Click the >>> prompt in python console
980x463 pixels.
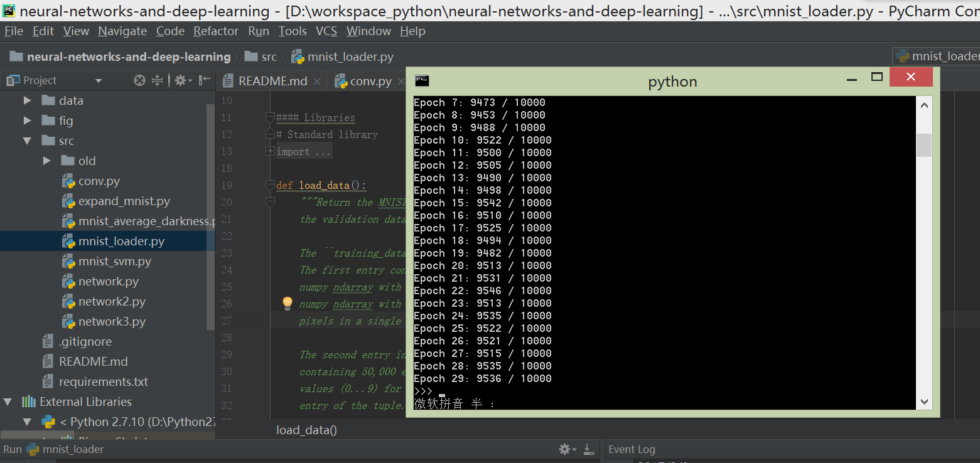point(423,391)
